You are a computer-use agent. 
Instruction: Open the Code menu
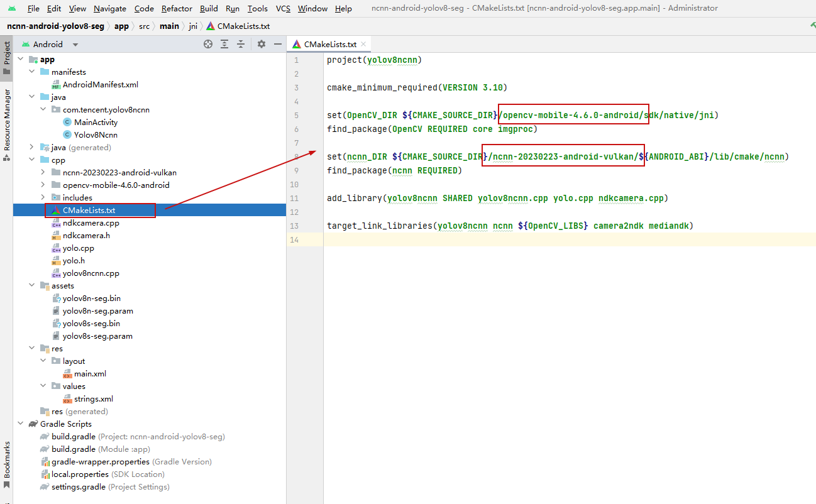[144, 8]
